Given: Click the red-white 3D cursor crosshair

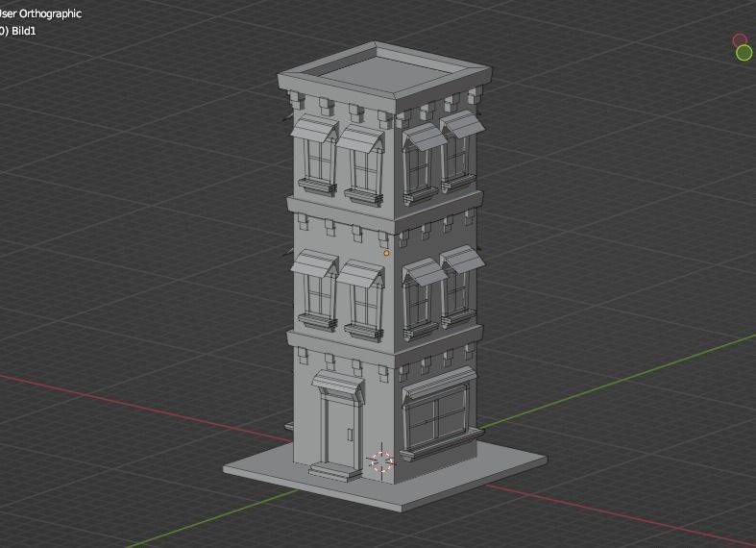Looking at the screenshot, I should pyautogui.click(x=381, y=461).
